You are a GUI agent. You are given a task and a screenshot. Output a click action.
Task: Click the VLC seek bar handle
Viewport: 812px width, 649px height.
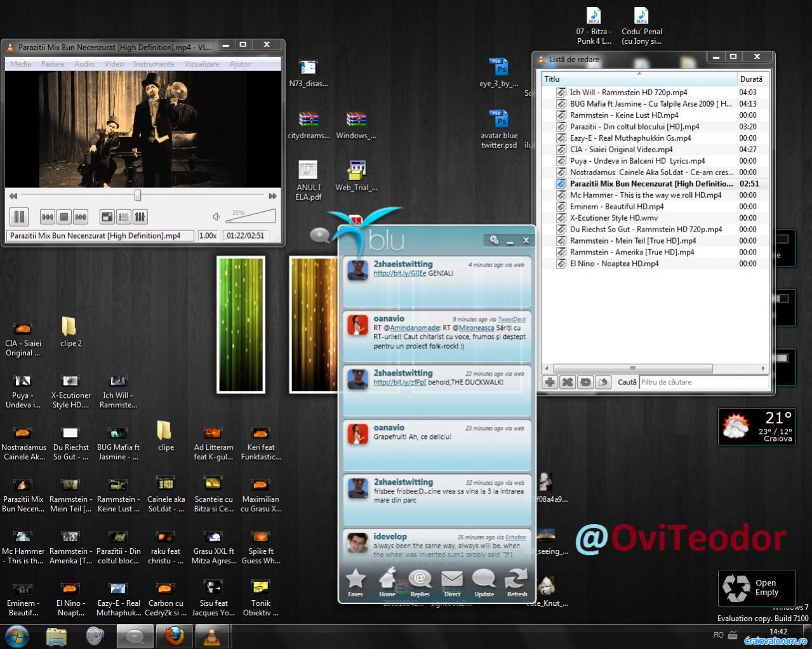tap(137, 195)
